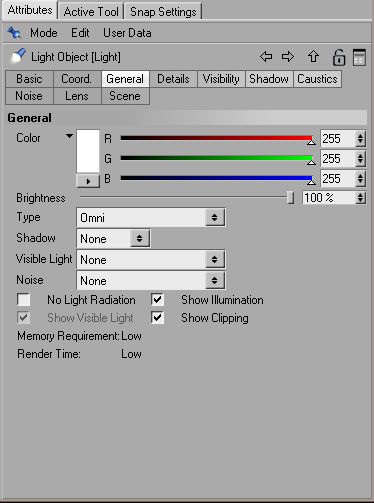Open the new attribute manager icon
374x503 pixels.
359,57
